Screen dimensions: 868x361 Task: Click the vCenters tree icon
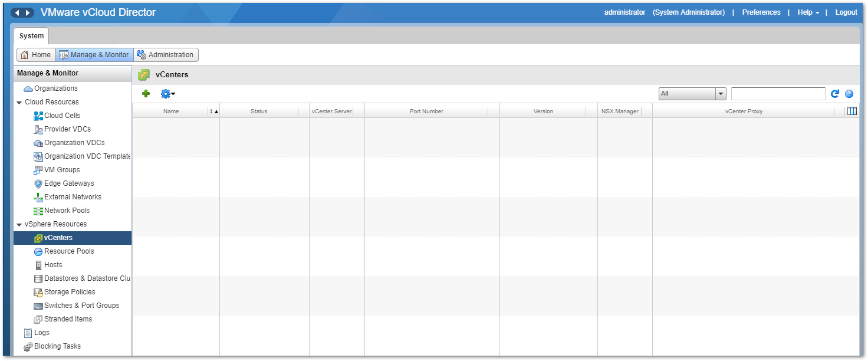point(39,238)
